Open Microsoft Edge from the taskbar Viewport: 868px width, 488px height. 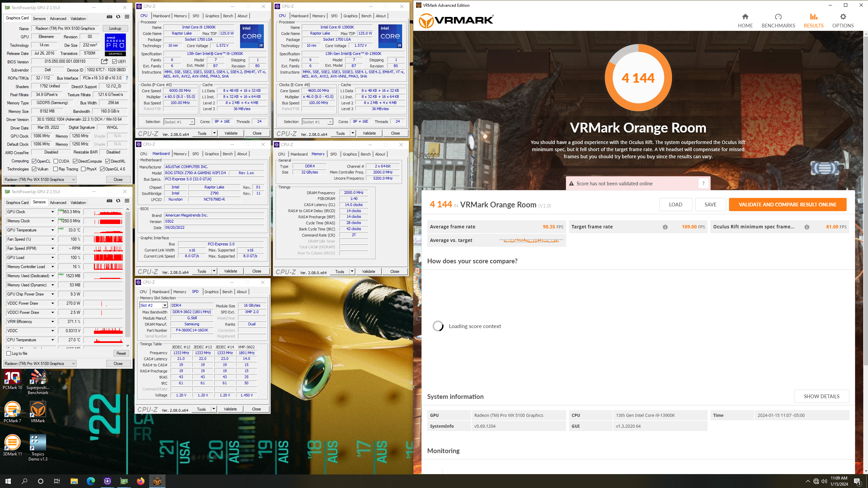point(91,481)
